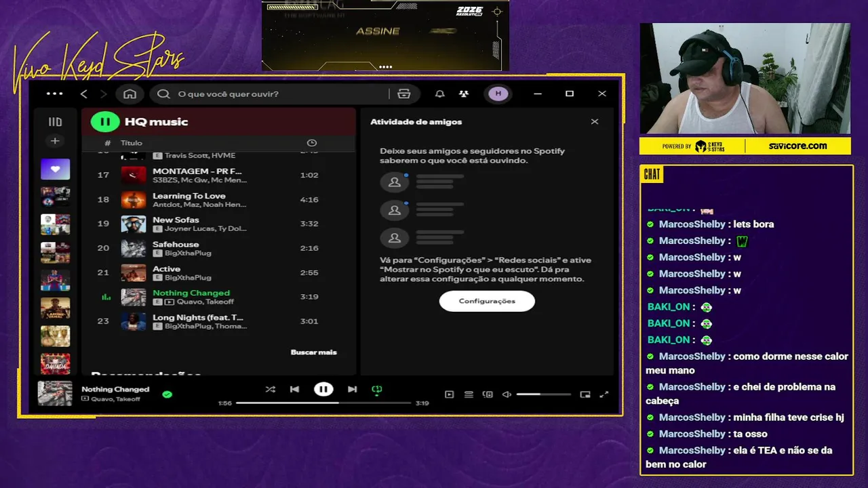The width and height of the screenshot is (868, 488).
Task: Open connect to a device icon
Action: click(488, 394)
